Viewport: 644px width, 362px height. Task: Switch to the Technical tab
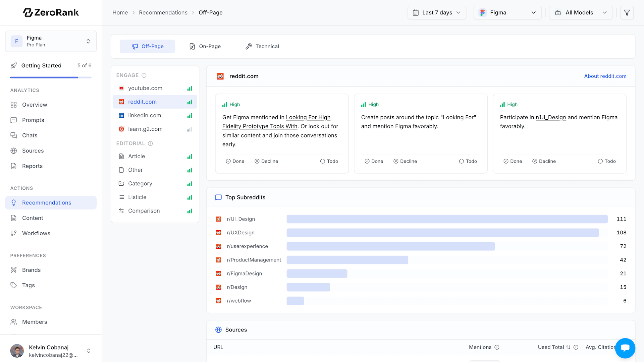point(262,47)
